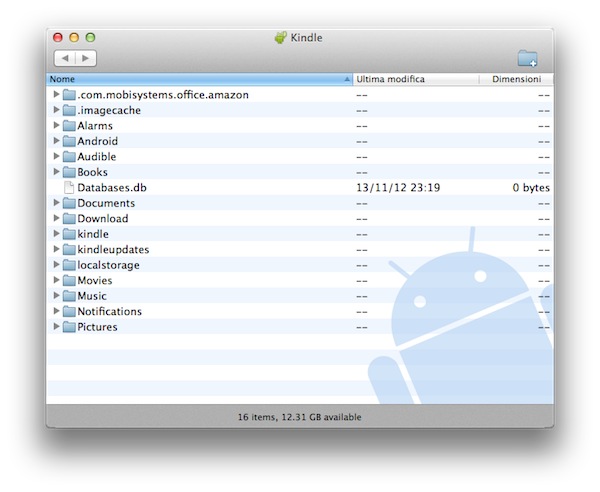Expand the Download folder triangle

(56, 219)
